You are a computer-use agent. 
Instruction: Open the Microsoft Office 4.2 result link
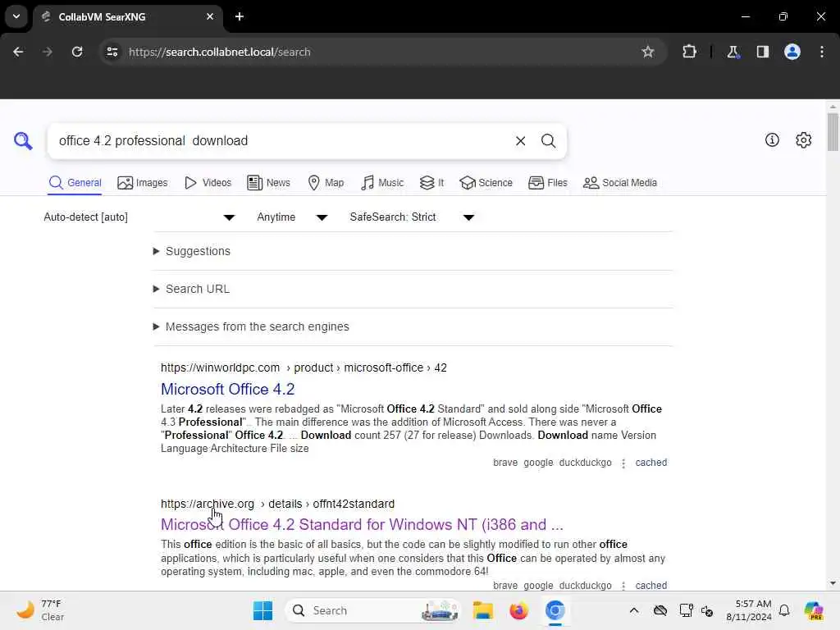coord(228,389)
